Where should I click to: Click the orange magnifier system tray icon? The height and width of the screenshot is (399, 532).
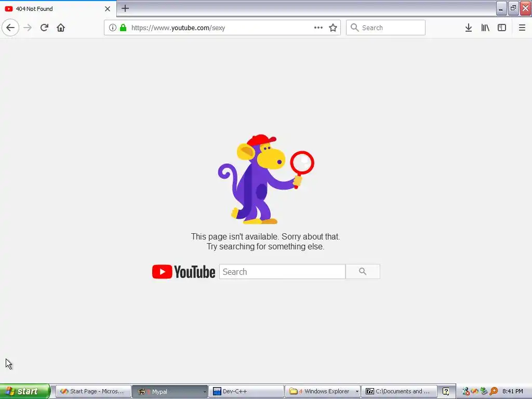494,391
